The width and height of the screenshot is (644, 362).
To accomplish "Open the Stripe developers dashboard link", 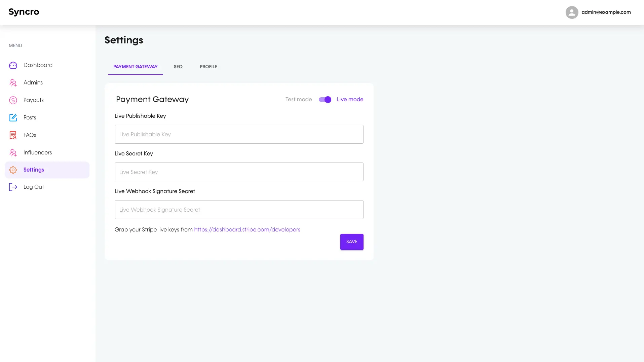I will (247, 229).
